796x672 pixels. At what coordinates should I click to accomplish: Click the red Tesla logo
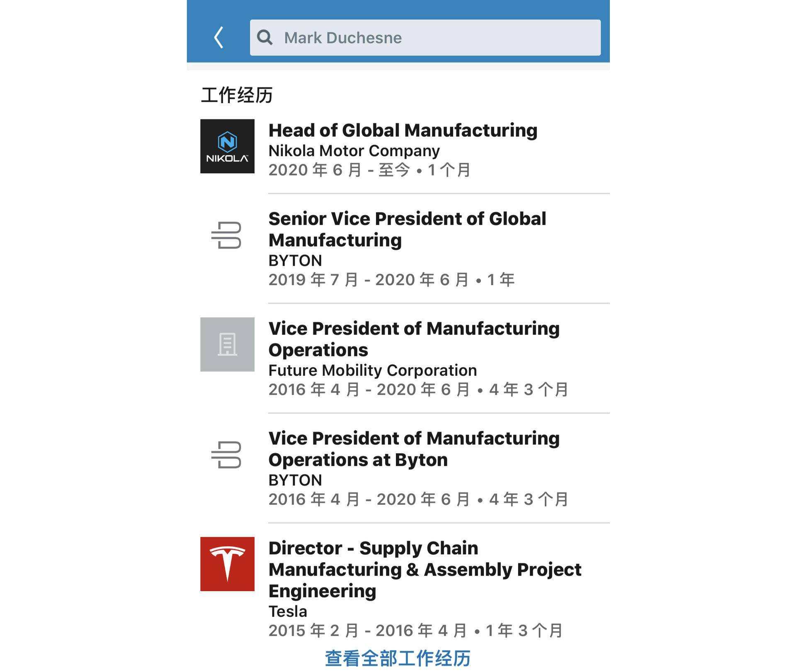click(x=227, y=564)
